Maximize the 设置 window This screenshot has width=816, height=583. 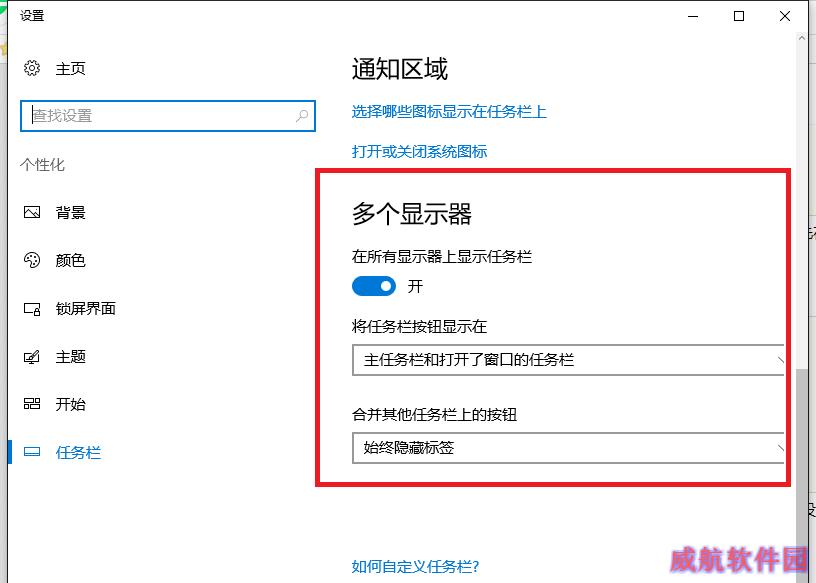click(738, 16)
